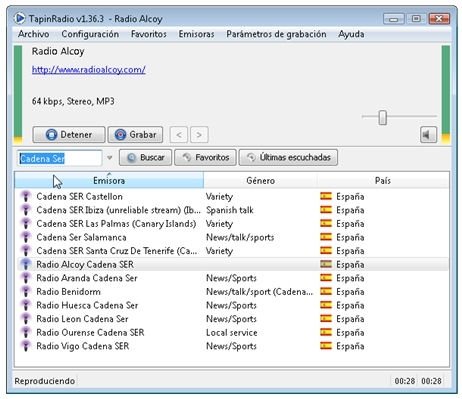
Task: Click station icon beside Radio Vigo Cadena SER
Action: [x=26, y=346]
